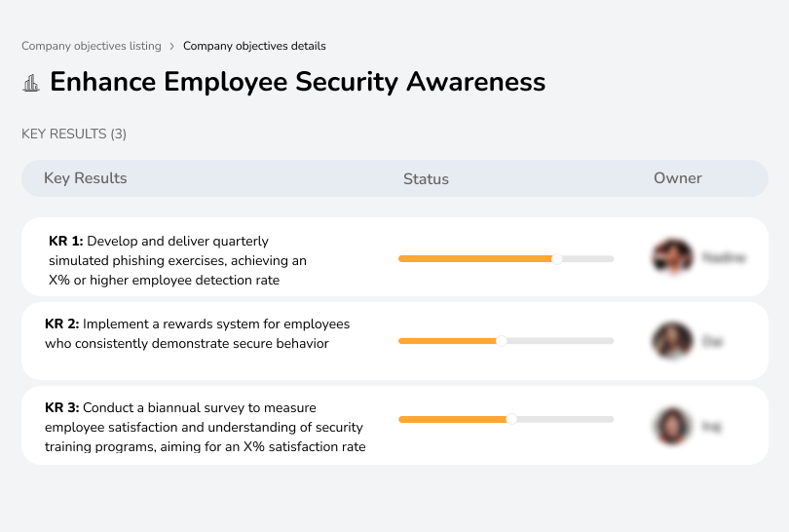Select the KR 2 rewards system description
The image size is (789, 532).
pyautogui.click(x=197, y=333)
